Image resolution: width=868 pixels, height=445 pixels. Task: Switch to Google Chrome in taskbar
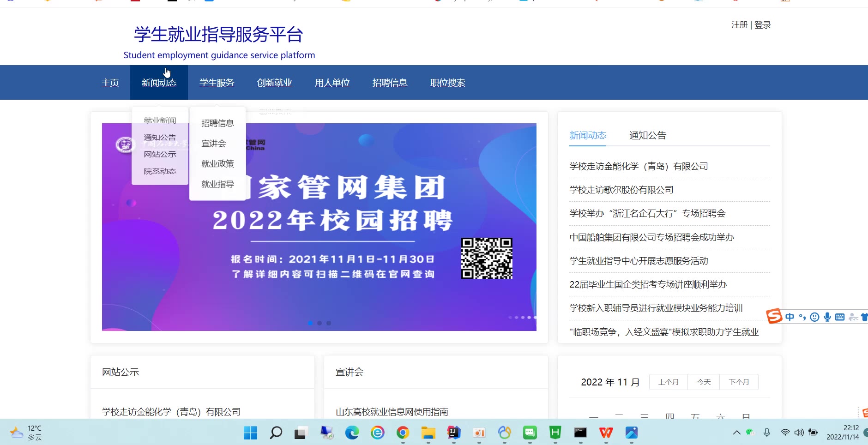(x=403, y=433)
